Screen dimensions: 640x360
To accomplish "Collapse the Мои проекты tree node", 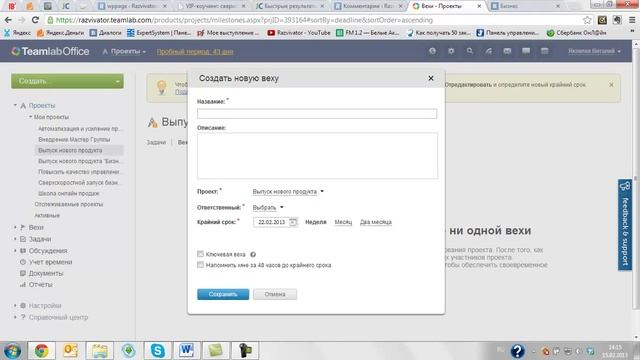I will [x=31, y=117].
